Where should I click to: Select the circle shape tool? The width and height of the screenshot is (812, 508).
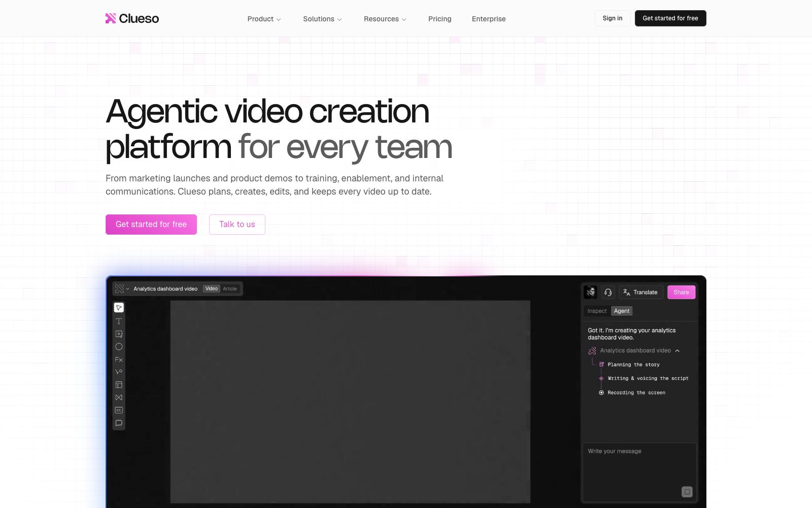[x=119, y=346]
